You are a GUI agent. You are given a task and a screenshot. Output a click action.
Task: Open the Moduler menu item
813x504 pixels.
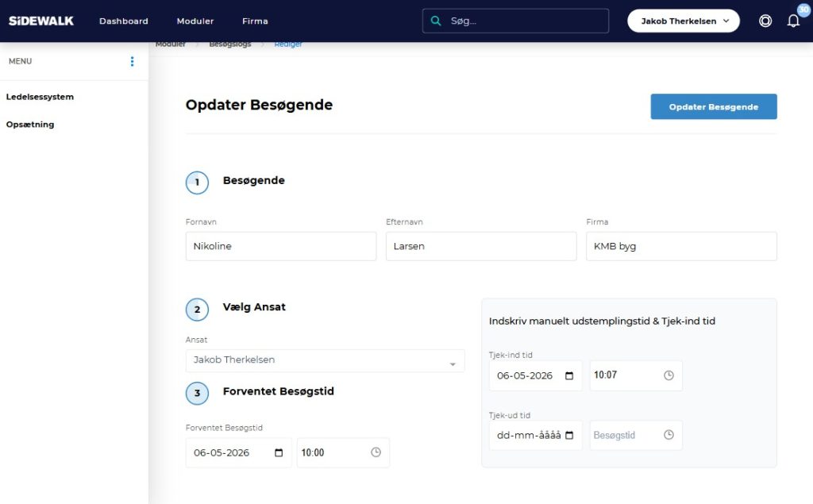point(195,21)
